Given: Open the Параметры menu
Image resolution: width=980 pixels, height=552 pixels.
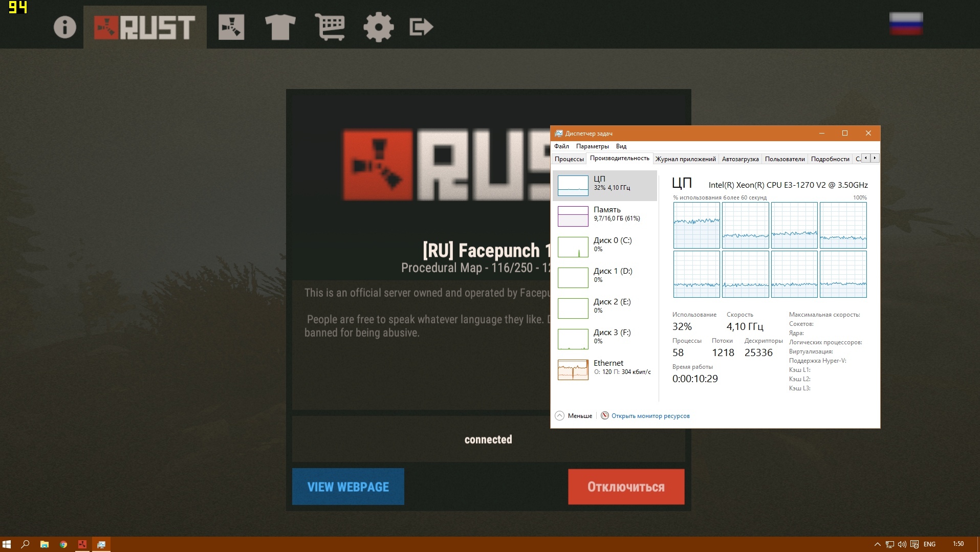Looking at the screenshot, I should pyautogui.click(x=593, y=146).
